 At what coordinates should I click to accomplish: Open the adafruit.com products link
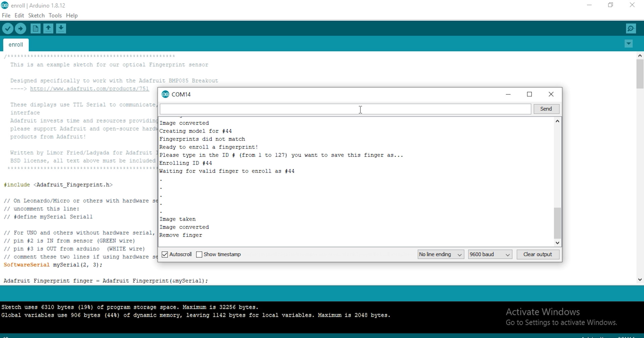pos(89,88)
